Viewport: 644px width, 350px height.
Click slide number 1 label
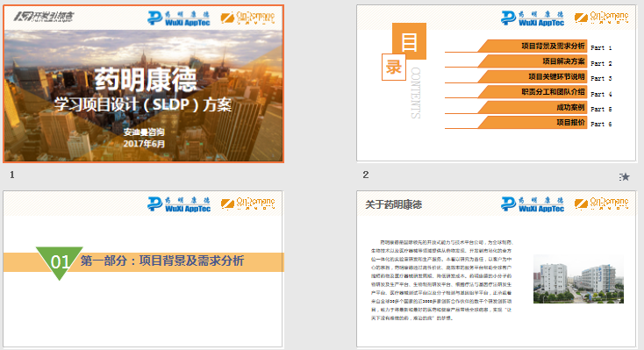12,175
